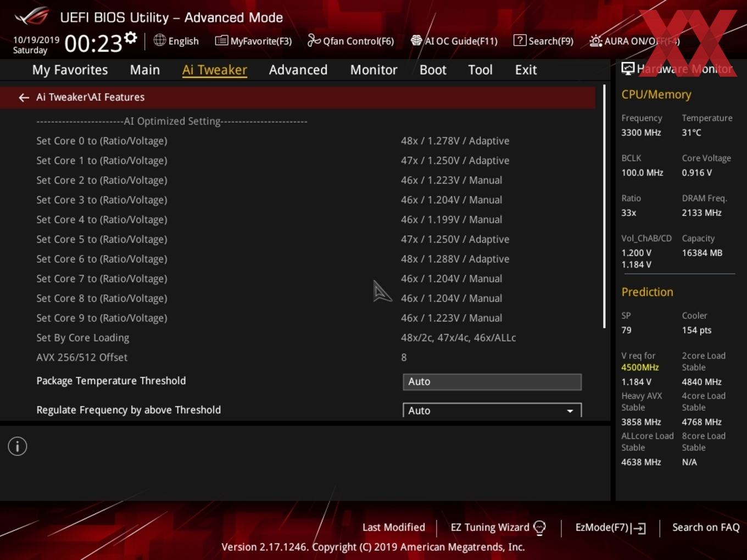Click the info circle icon
The width and height of the screenshot is (747, 560).
(18, 446)
